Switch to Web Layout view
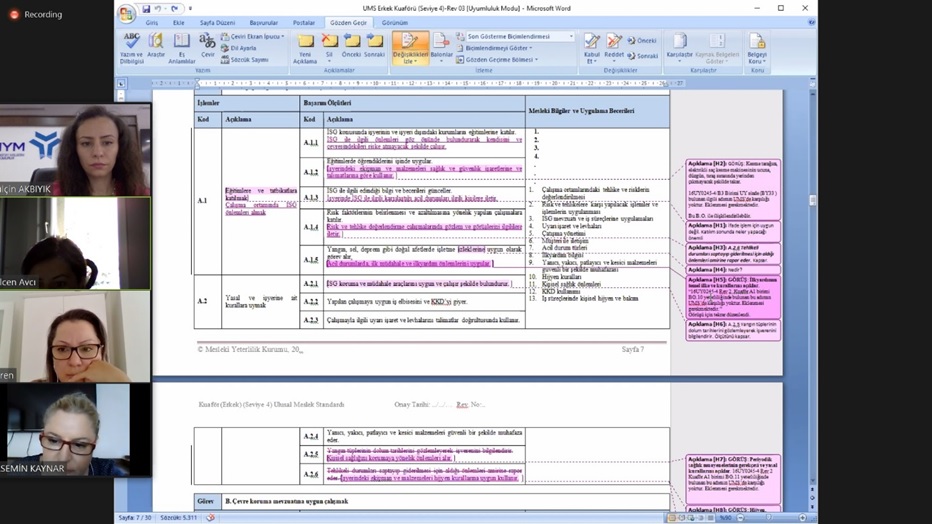 (691, 517)
